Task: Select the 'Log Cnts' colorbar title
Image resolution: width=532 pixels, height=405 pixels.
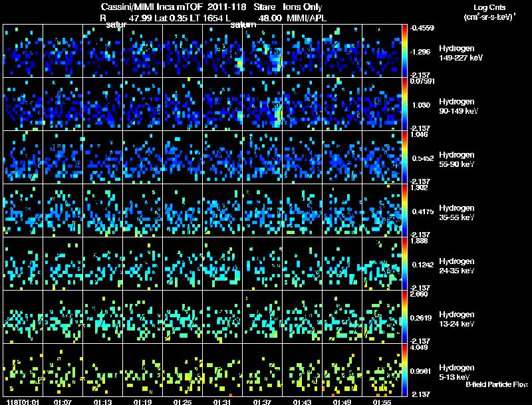Action: (x=489, y=7)
